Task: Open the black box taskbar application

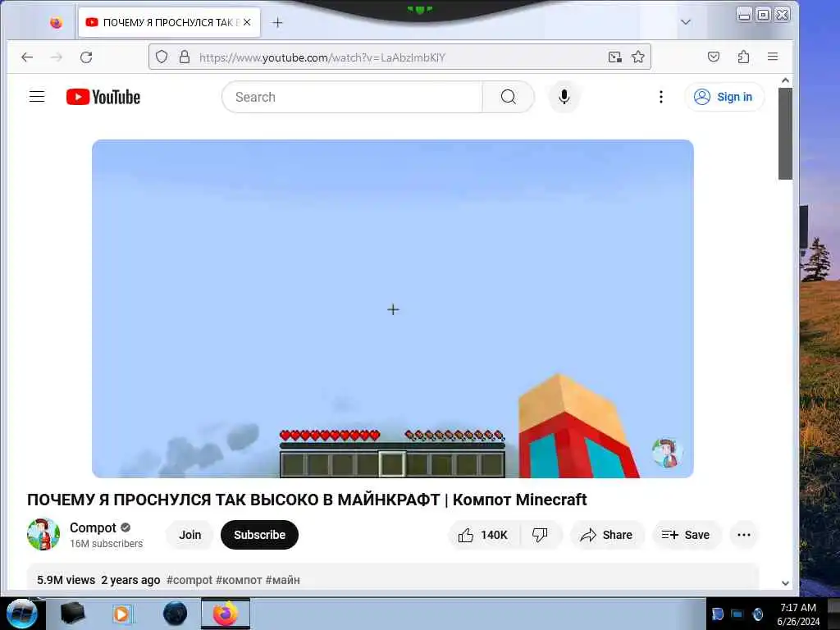Action: click(72, 614)
